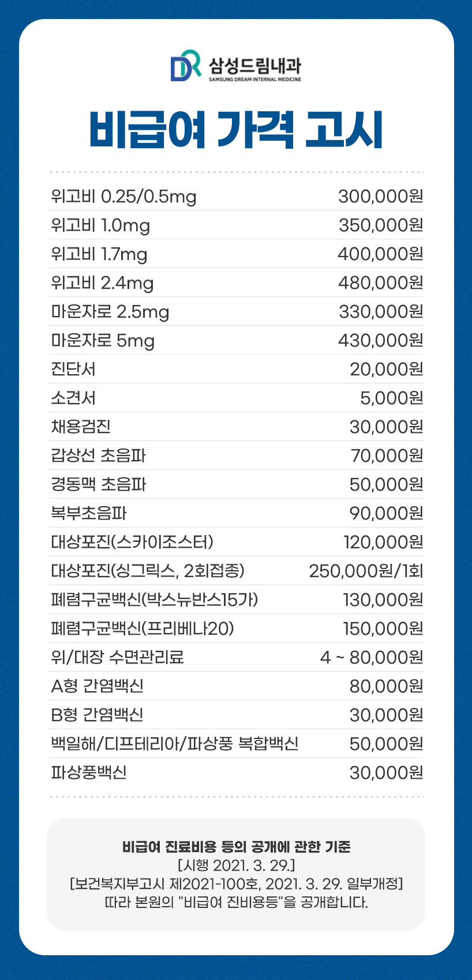This screenshot has height=980, width=472.
Task: Click the 삼성드림내과 clinic name text
Action: (x=254, y=65)
